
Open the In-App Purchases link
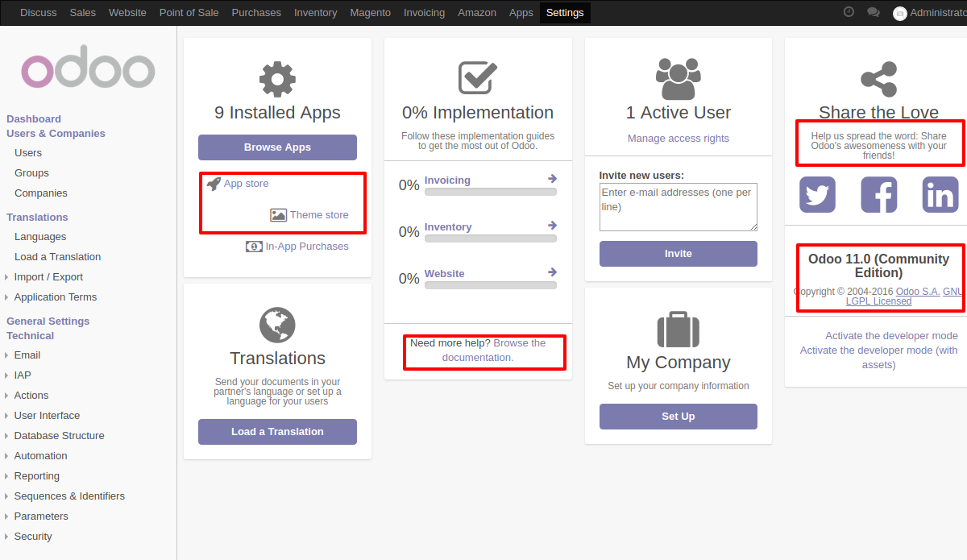click(307, 247)
